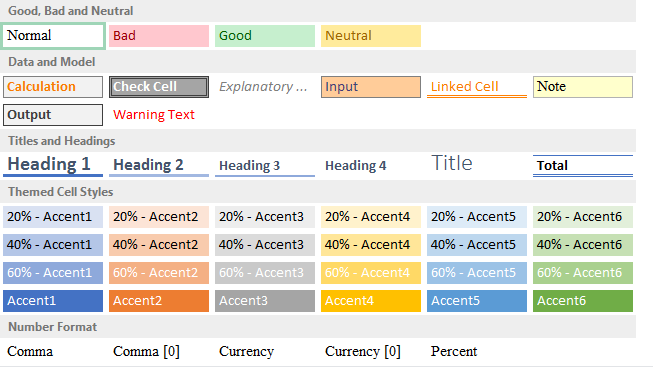The height and width of the screenshot is (368, 654).
Task: Apply the 20% - Accent1 style
Action: [x=53, y=217]
